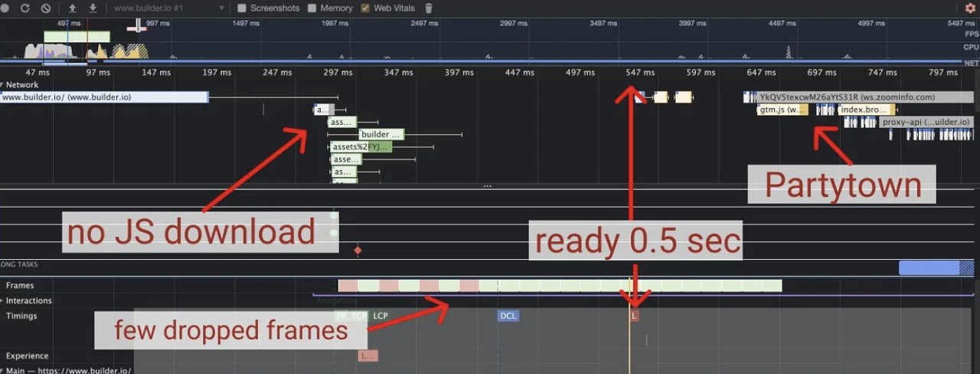This screenshot has width=980, height=374.
Task: Click the FPS overview label
Action: [972, 34]
